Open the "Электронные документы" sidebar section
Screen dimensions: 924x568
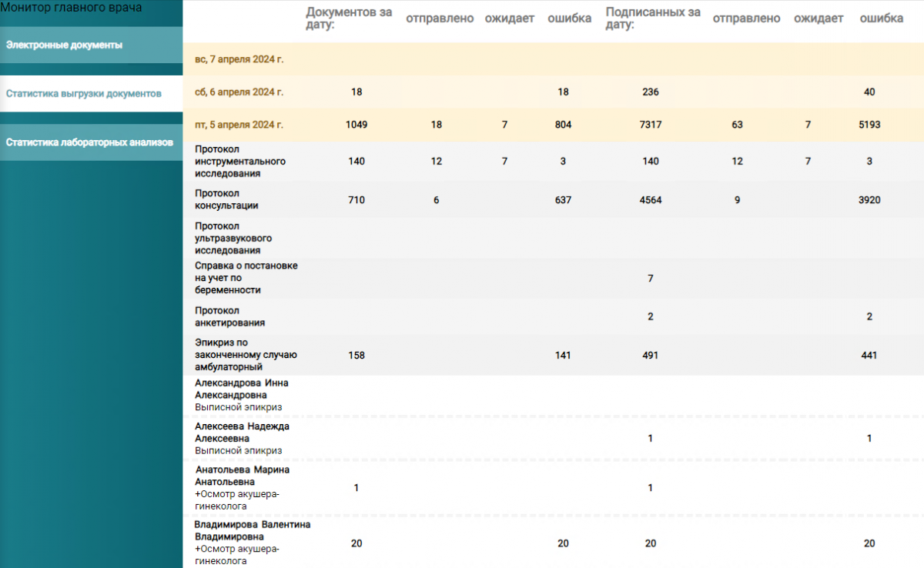point(91,45)
